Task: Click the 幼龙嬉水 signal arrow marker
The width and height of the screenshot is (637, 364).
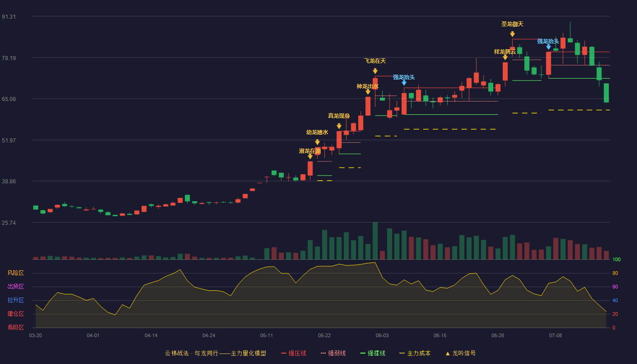Action: point(318,142)
